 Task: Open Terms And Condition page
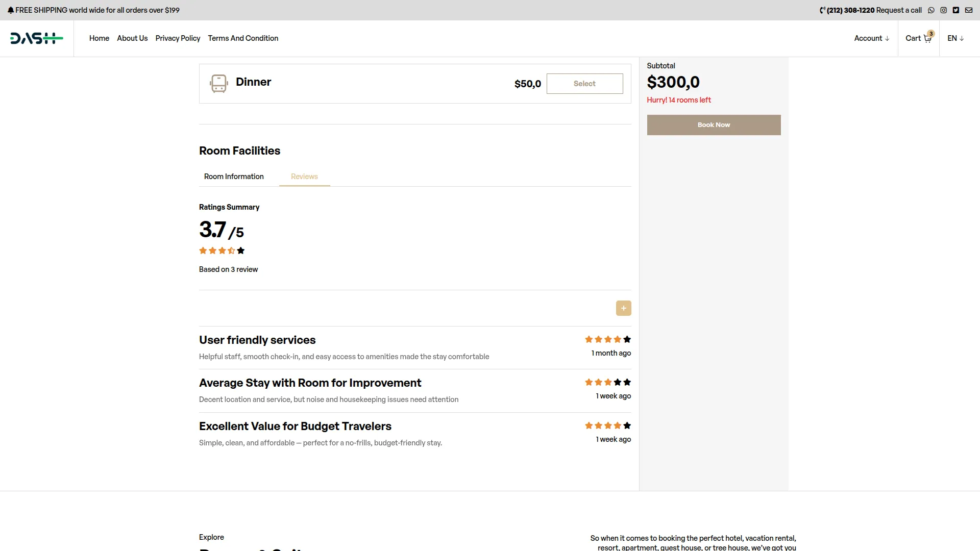coord(243,38)
